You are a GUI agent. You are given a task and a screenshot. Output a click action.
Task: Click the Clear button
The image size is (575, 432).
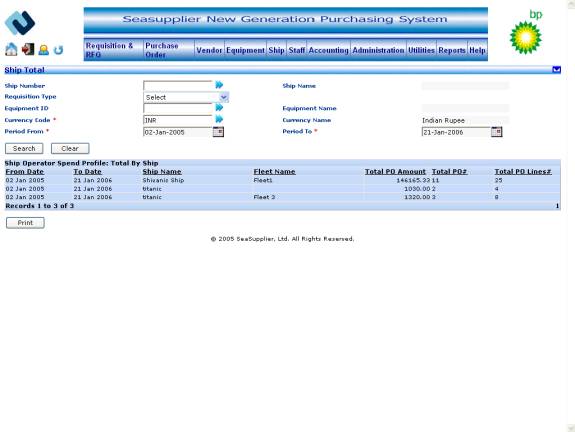(x=70, y=149)
